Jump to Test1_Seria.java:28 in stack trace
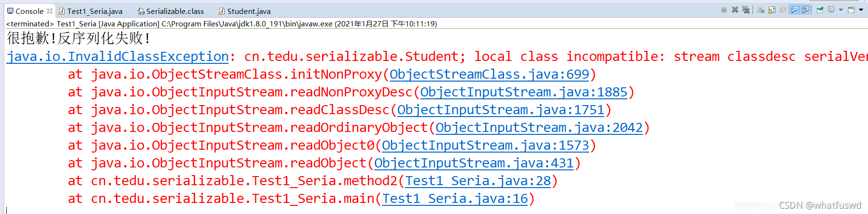Image resolution: width=868 pixels, height=214 pixels. (x=478, y=181)
